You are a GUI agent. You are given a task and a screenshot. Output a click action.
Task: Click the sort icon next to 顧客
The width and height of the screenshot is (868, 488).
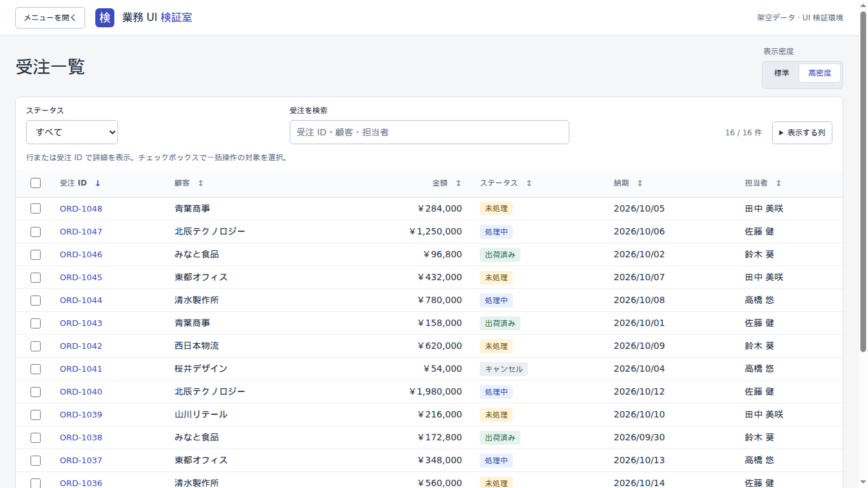(201, 183)
